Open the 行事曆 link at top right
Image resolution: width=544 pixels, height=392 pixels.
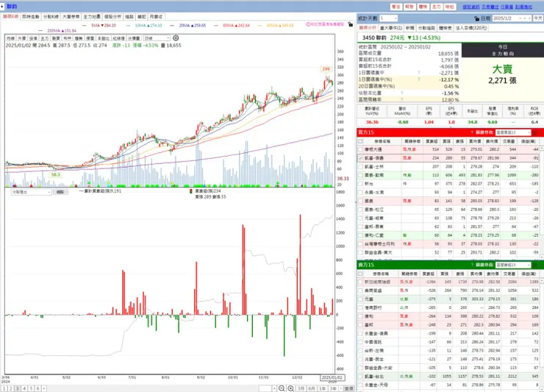coord(507,7)
